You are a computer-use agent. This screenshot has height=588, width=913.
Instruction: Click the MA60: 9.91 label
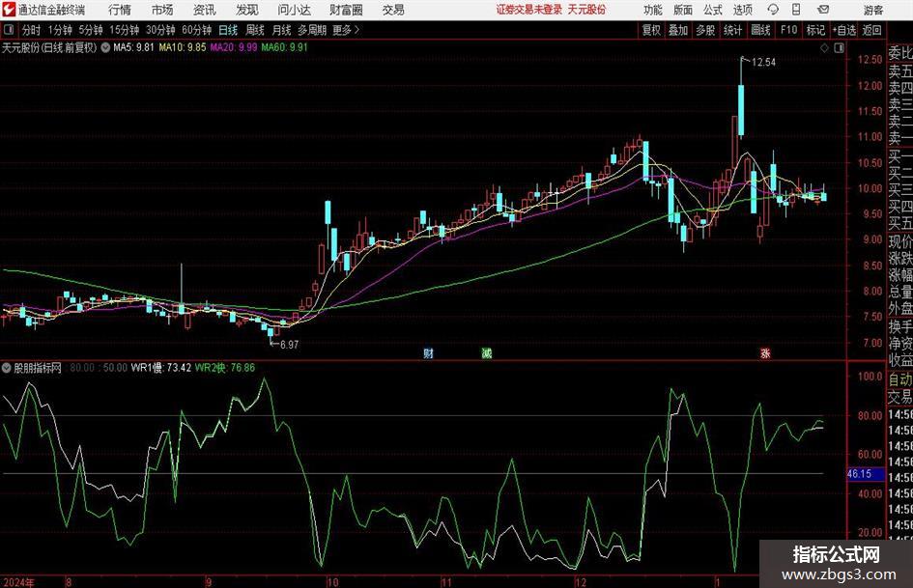click(x=285, y=47)
